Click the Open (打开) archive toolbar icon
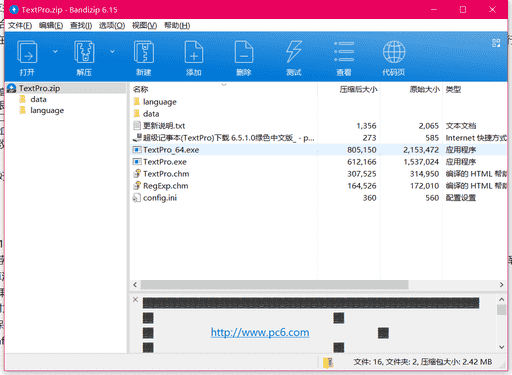The width and height of the screenshot is (512, 375). [x=27, y=52]
